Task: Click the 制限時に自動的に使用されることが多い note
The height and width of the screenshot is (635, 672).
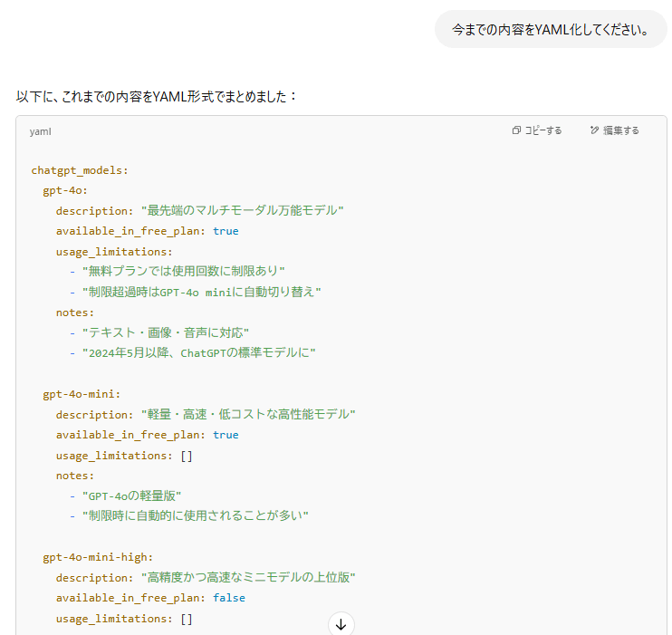Action: 195,516
